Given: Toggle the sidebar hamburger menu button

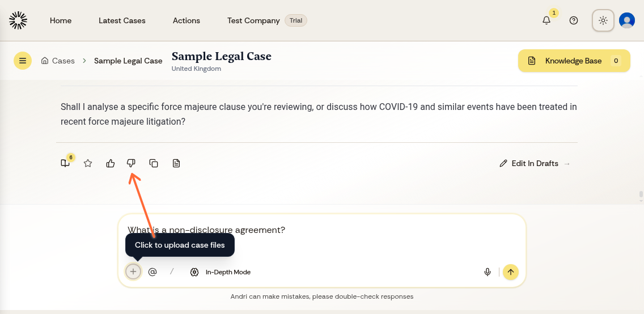Looking at the screenshot, I should [23, 61].
